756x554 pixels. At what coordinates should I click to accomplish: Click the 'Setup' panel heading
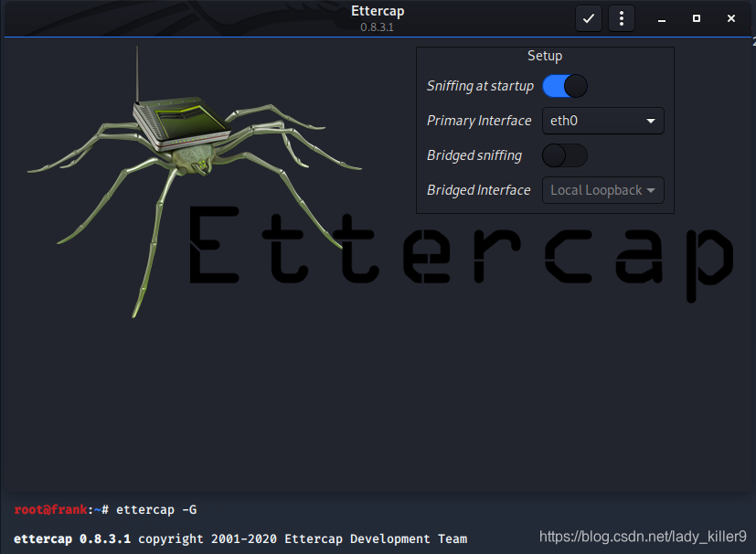pyautogui.click(x=545, y=56)
